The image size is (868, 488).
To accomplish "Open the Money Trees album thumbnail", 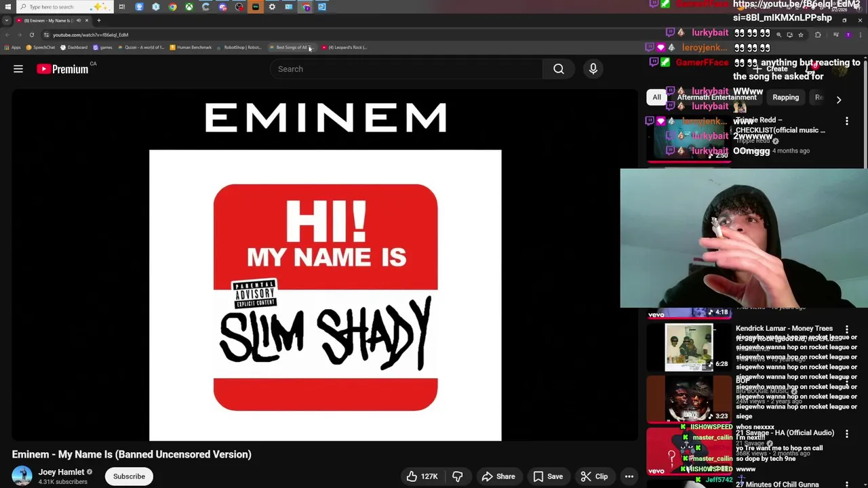I will pyautogui.click(x=688, y=348).
